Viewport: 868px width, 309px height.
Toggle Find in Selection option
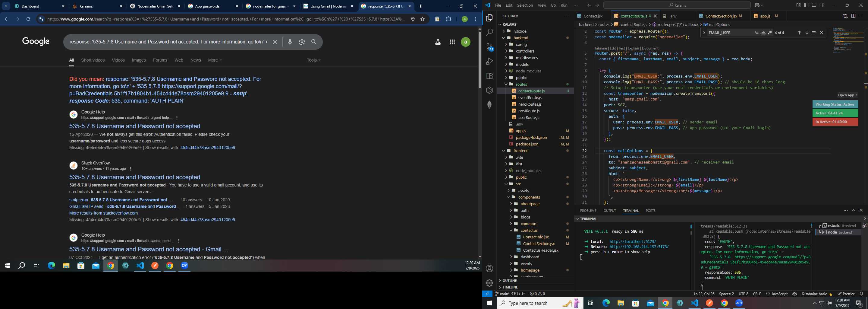click(814, 33)
